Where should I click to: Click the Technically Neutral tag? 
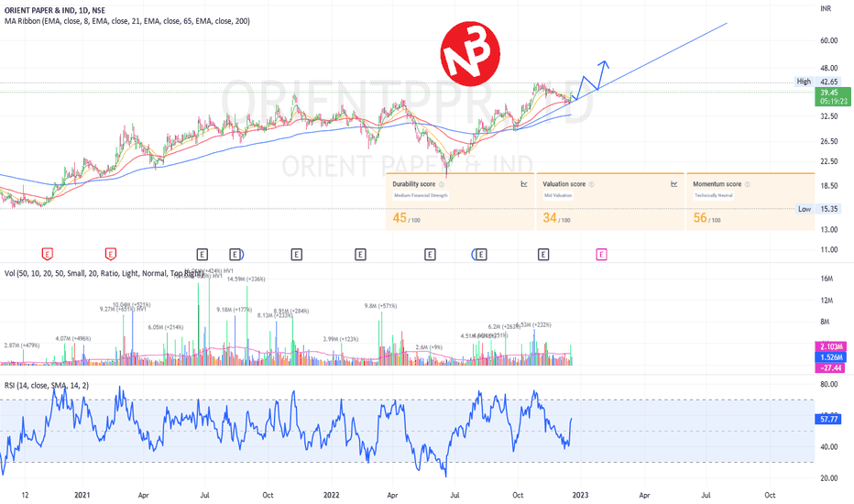714,195
